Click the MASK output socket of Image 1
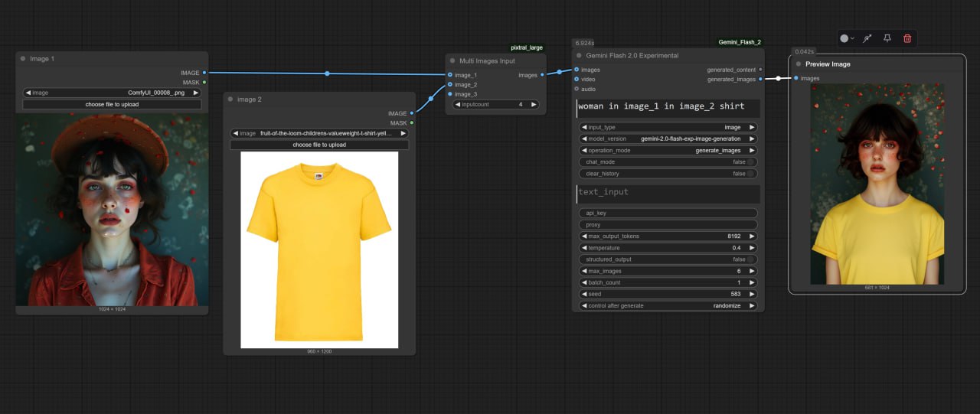 204,82
